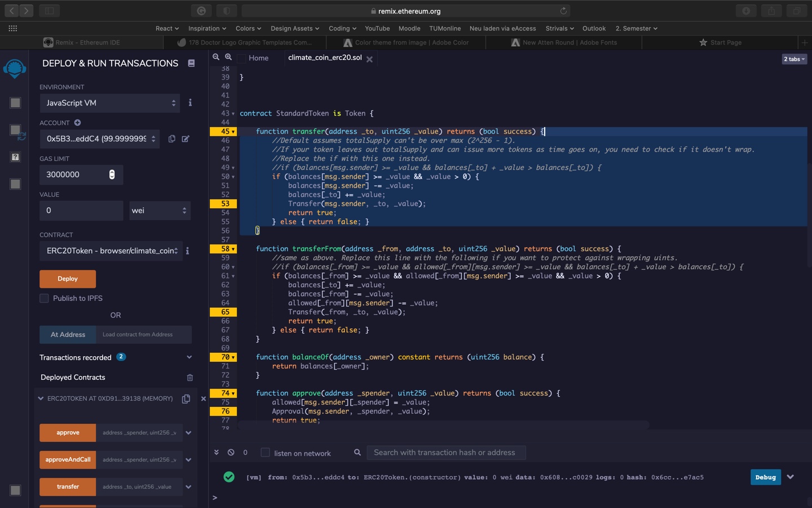Expand the Transactions recorded section
The width and height of the screenshot is (812, 508).
[189, 357]
